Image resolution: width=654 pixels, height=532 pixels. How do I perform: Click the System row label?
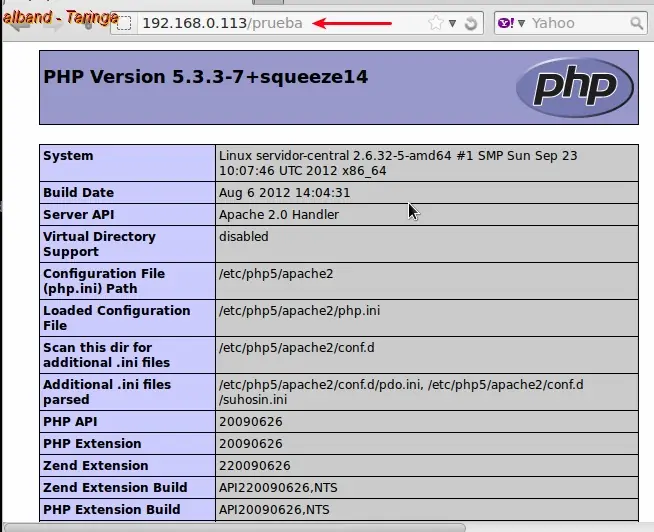pyautogui.click(x=68, y=156)
